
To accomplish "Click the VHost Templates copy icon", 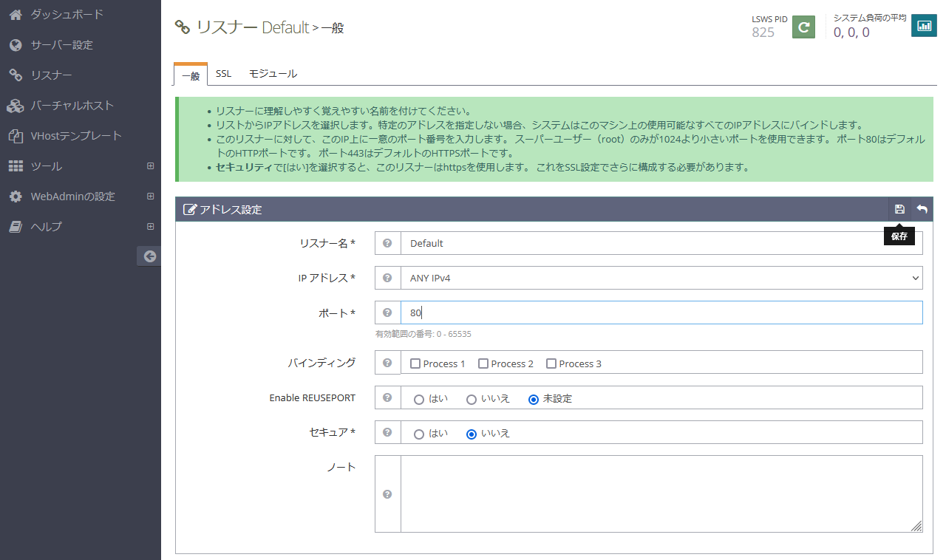I will pyautogui.click(x=16, y=136).
